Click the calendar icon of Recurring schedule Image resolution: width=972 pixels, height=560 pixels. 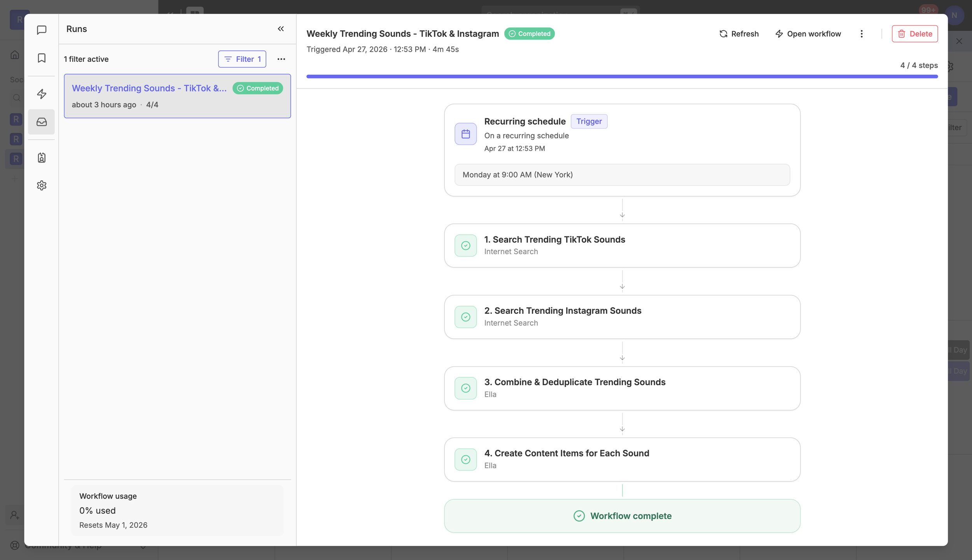(x=466, y=134)
